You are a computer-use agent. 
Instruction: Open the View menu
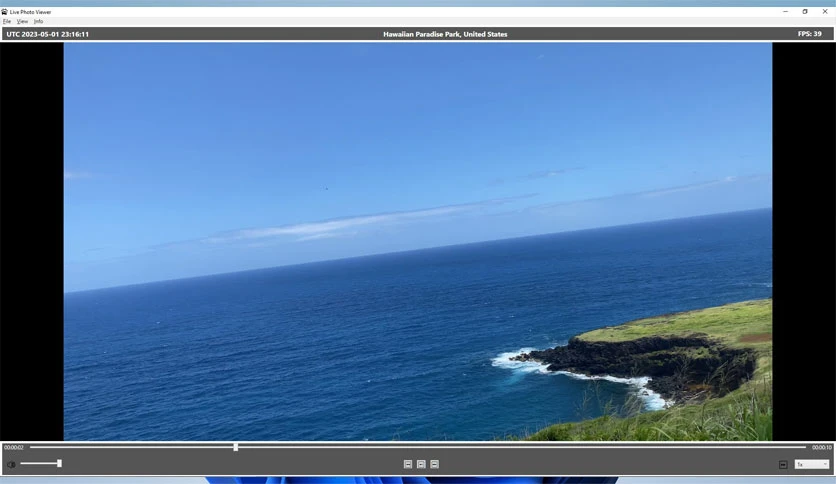22,21
